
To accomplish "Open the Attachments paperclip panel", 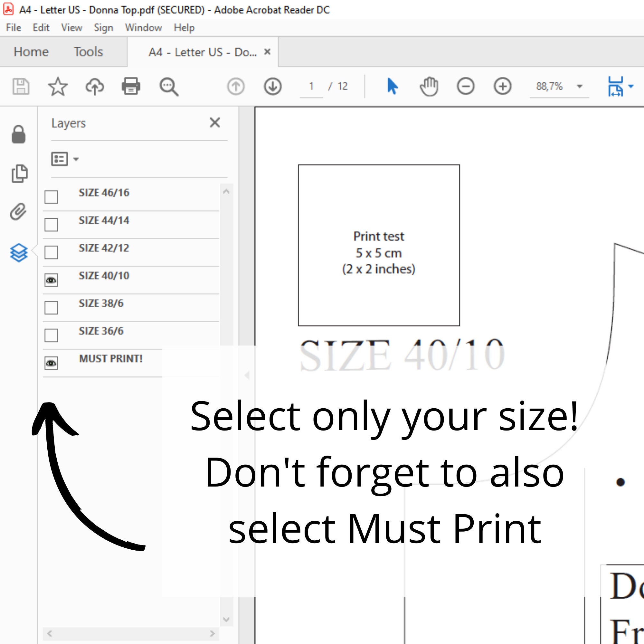I will click(x=18, y=212).
